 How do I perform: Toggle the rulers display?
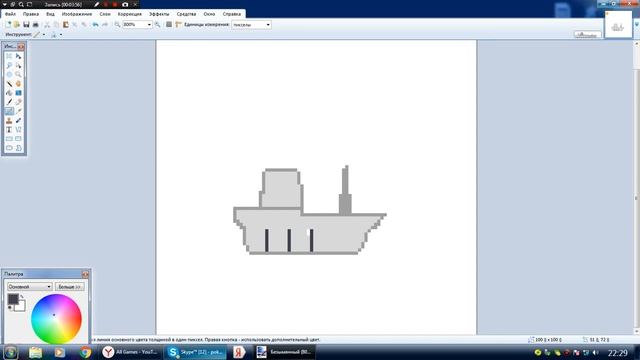[x=178, y=25]
